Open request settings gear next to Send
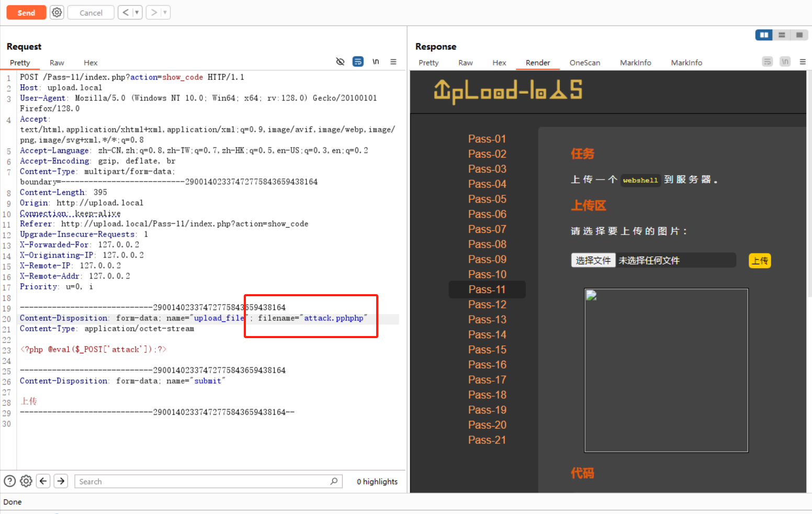Viewport: 812px width, 514px height. click(57, 13)
